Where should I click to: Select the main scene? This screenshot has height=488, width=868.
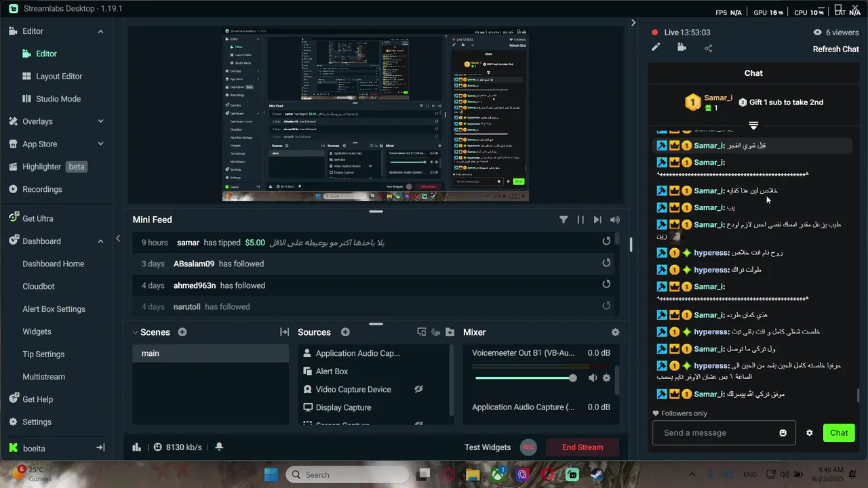(211, 353)
